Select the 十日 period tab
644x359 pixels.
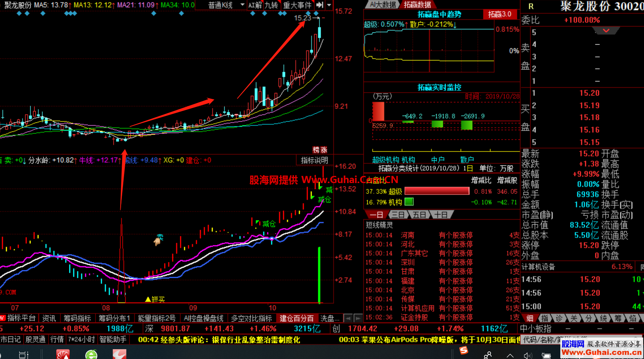tap(441, 215)
